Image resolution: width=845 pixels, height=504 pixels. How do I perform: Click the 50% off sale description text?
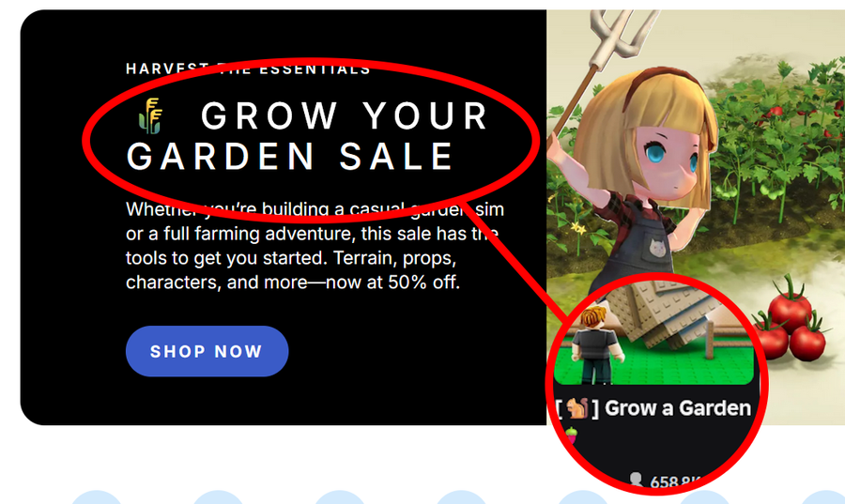[x=315, y=246]
